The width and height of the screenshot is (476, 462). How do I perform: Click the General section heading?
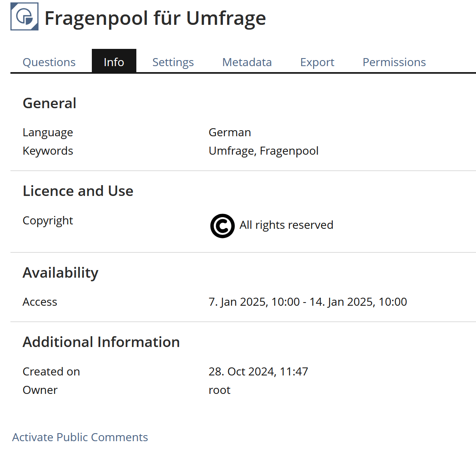coord(49,103)
